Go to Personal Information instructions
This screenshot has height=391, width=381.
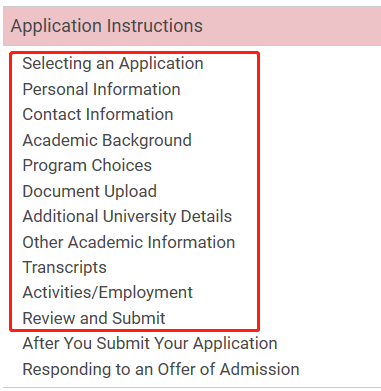101,89
